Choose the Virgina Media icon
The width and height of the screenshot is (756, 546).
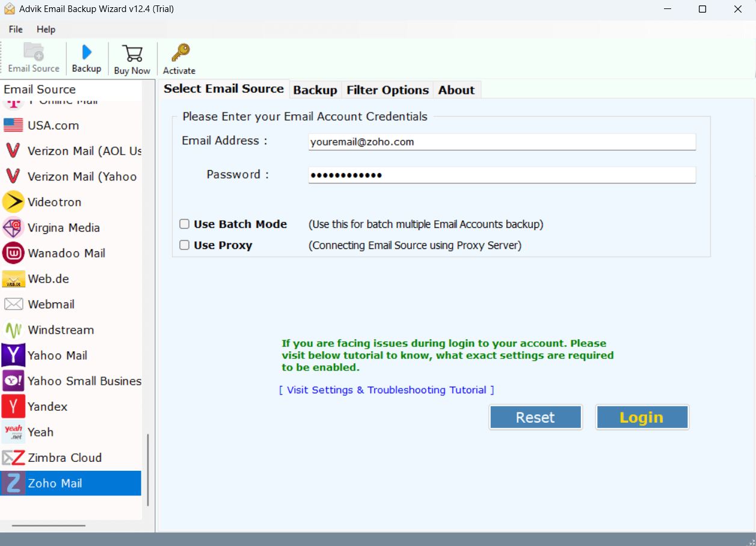(13, 227)
